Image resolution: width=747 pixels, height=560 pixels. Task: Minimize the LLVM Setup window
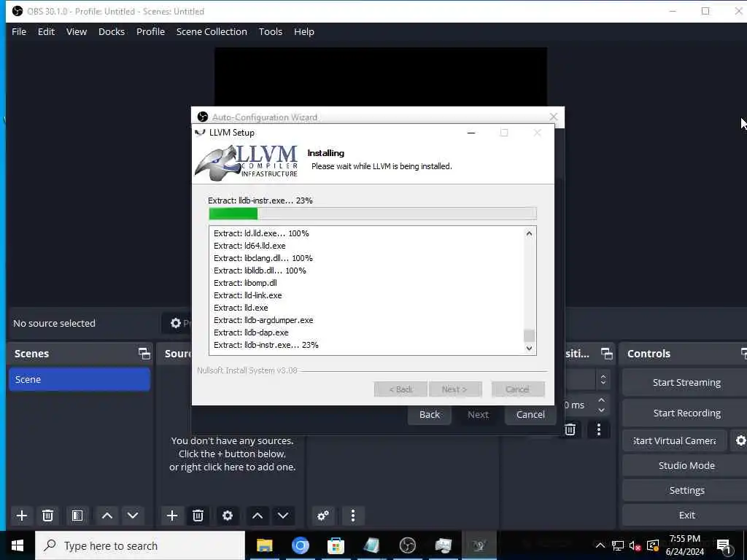471,133
